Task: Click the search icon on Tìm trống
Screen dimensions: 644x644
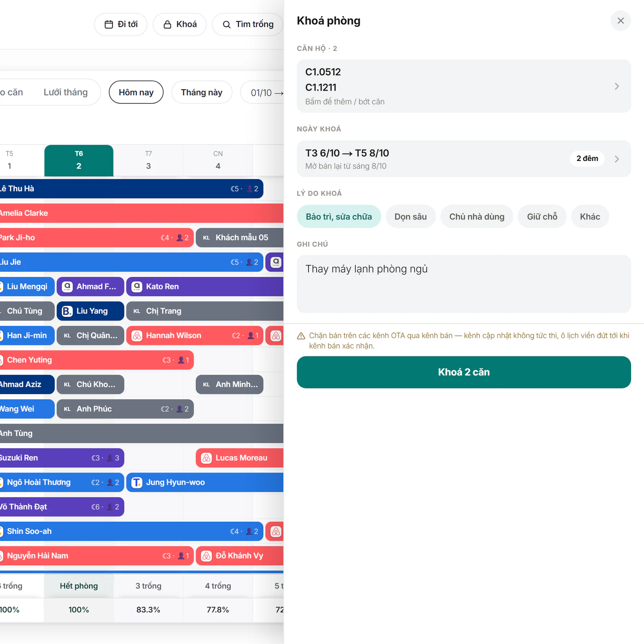Action: 227,25
